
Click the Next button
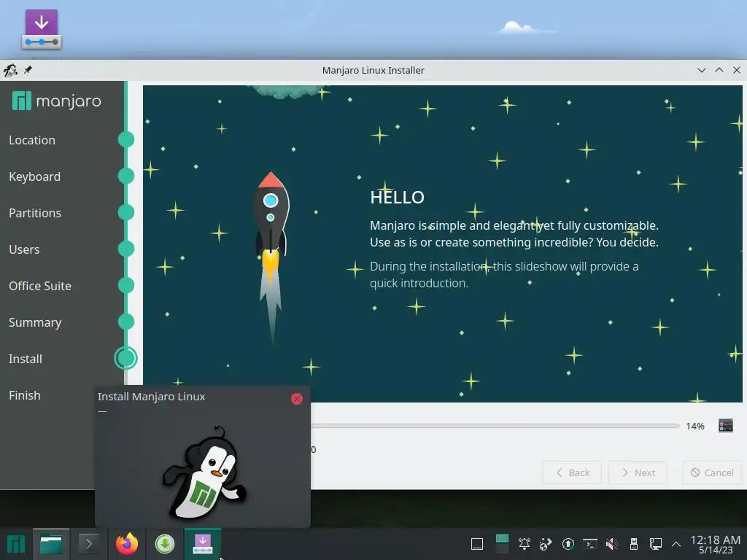coord(638,472)
